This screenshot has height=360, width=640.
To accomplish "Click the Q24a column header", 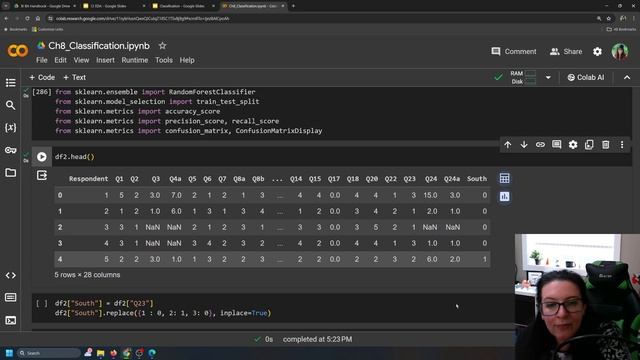I will tap(452, 179).
